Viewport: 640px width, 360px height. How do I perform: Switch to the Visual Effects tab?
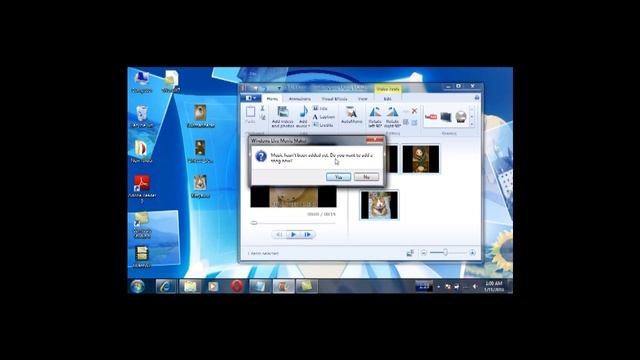(334, 99)
